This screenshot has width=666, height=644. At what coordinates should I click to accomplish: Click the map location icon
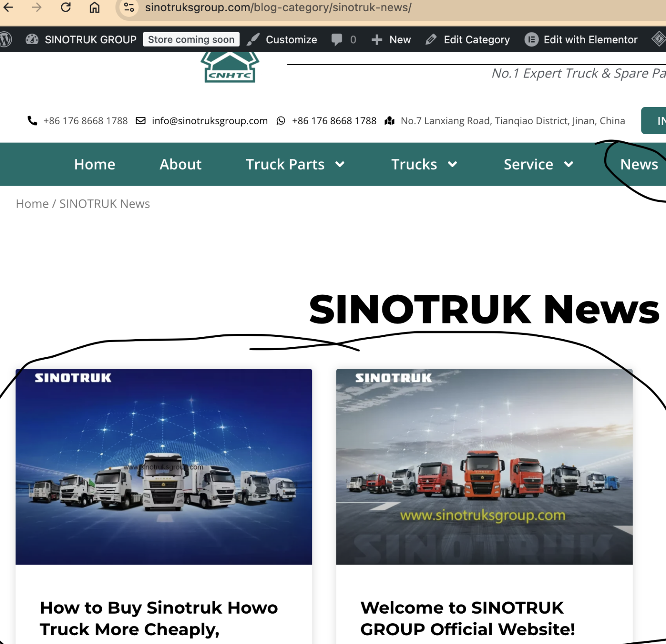click(x=390, y=121)
